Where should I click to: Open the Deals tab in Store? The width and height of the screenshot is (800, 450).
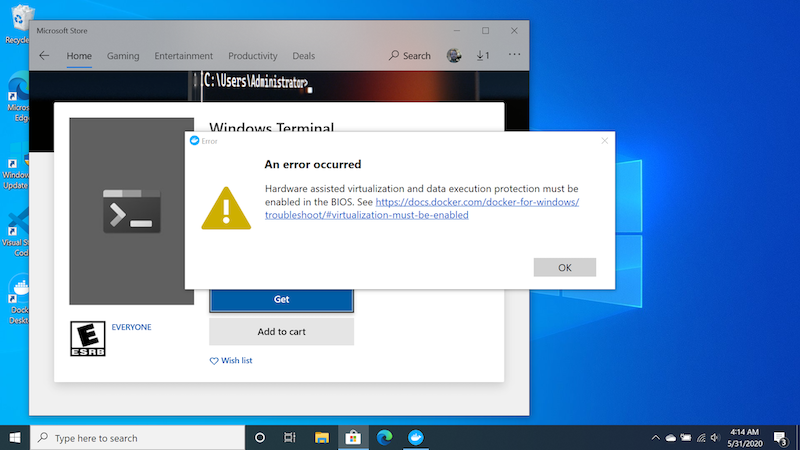(304, 56)
